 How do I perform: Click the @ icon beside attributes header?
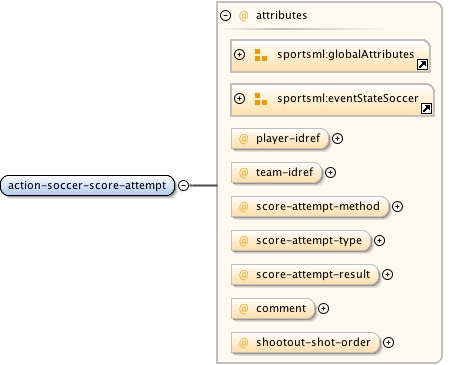pos(244,15)
